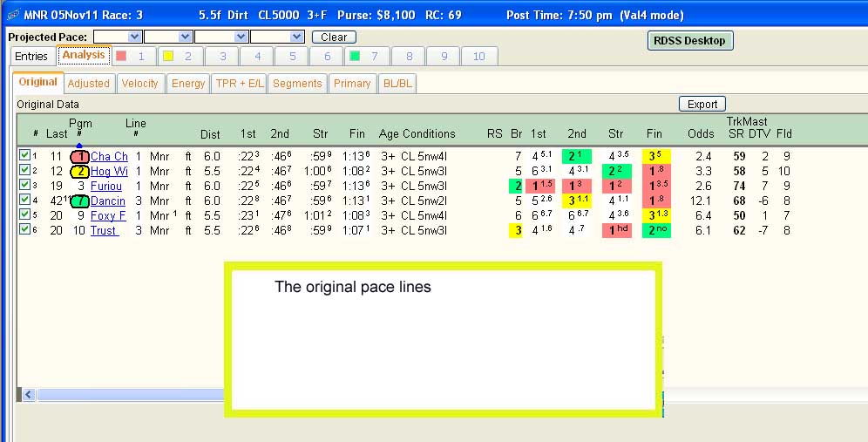Click the Clear button
The width and height of the screenshot is (868, 442).
[x=334, y=37]
